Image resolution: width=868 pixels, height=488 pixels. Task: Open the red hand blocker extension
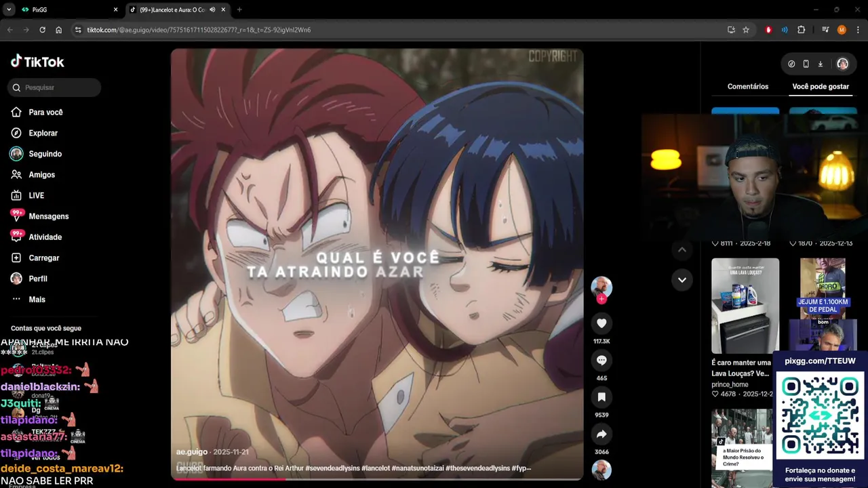(x=768, y=30)
